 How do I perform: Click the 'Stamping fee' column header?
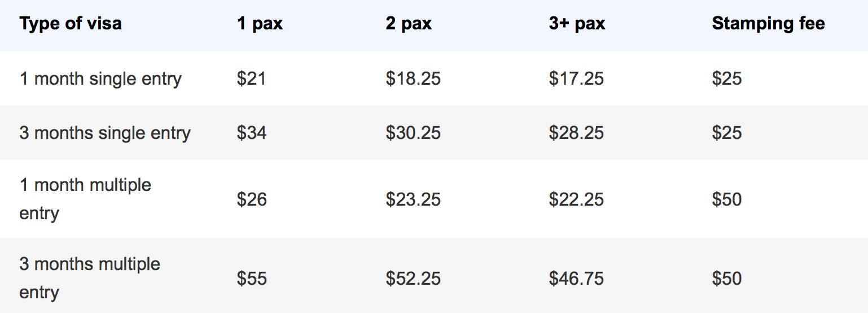768,24
